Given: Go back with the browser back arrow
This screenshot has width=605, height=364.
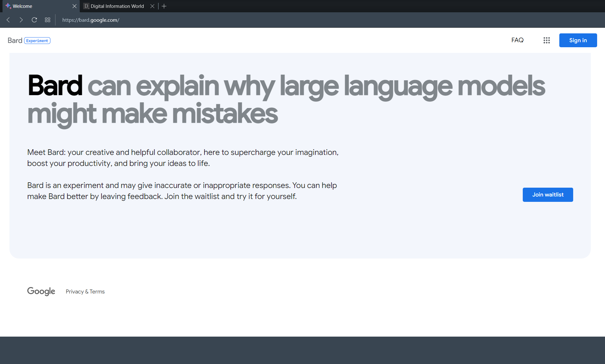Looking at the screenshot, I should click(x=8, y=20).
